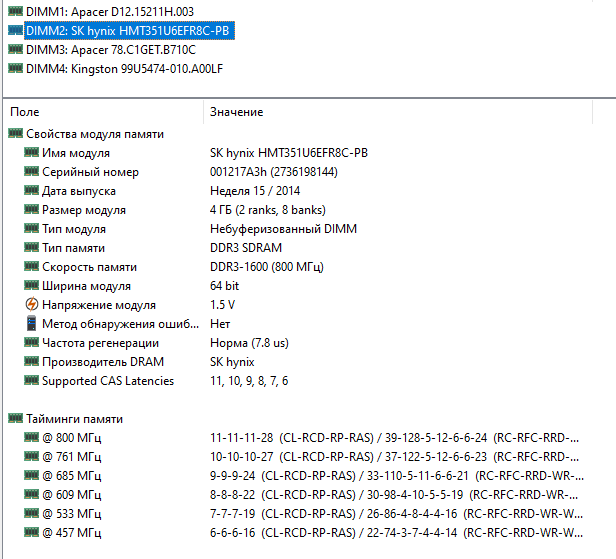Screen dimensions: 616x559
Task: Click icon beside @ 457 МГц
Action: [31, 532]
